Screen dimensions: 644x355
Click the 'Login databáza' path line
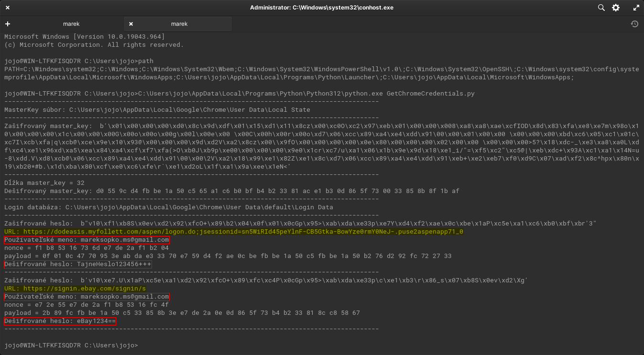tap(168, 207)
